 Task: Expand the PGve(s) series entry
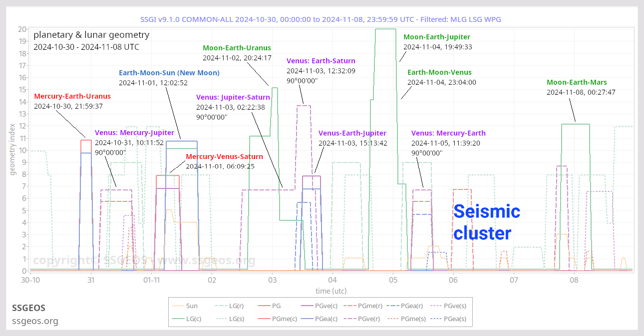(436, 306)
